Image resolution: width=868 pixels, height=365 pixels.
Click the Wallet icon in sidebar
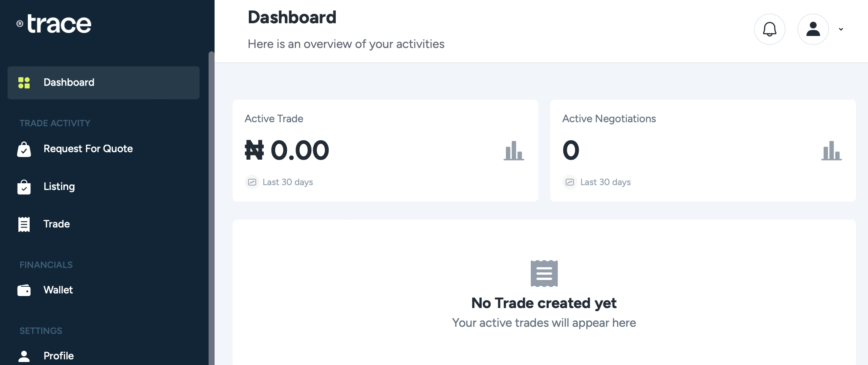click(x=24, y=290)
